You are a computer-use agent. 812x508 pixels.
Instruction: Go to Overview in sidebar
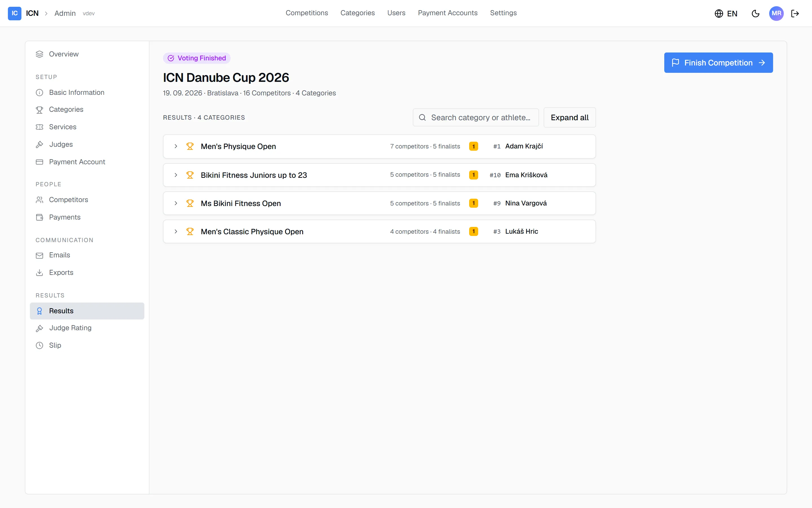(87, 54)
